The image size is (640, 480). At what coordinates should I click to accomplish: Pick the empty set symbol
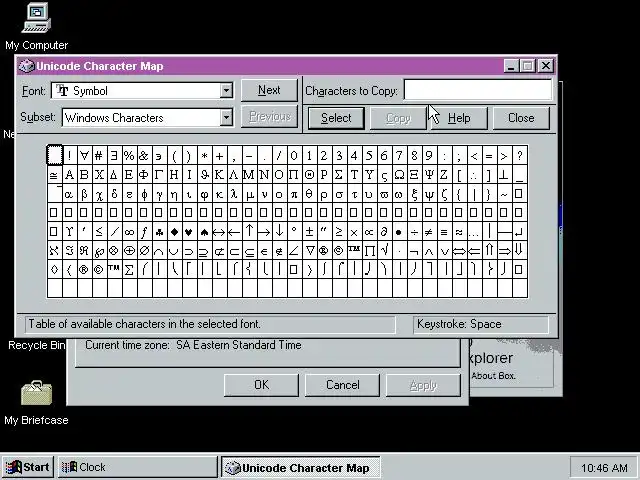point(144,251)
